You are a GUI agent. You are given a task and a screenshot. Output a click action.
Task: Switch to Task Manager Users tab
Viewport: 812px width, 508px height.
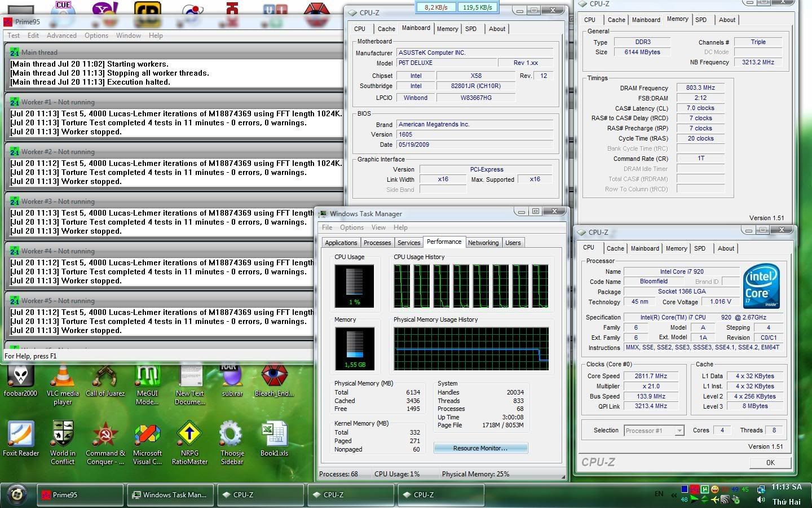(x=513, y=243)
